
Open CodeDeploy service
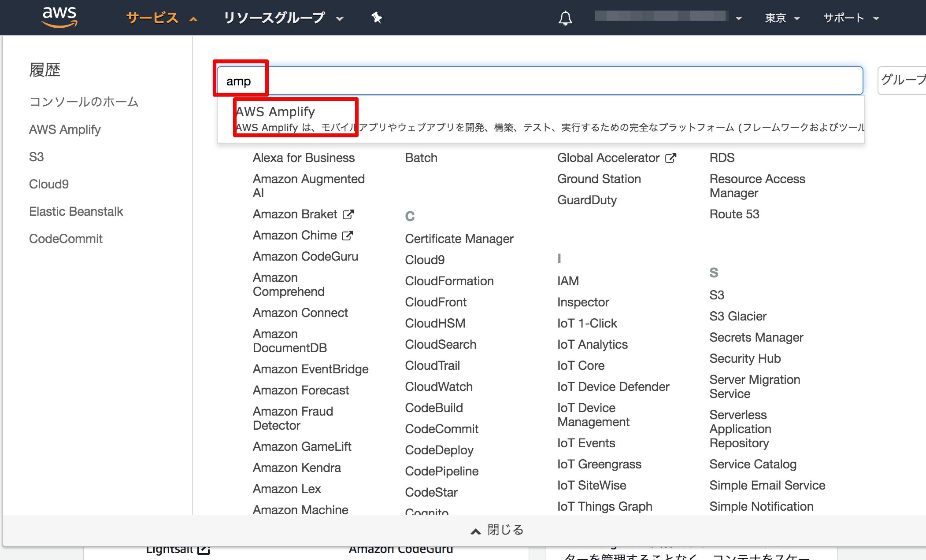click(439, 450)
